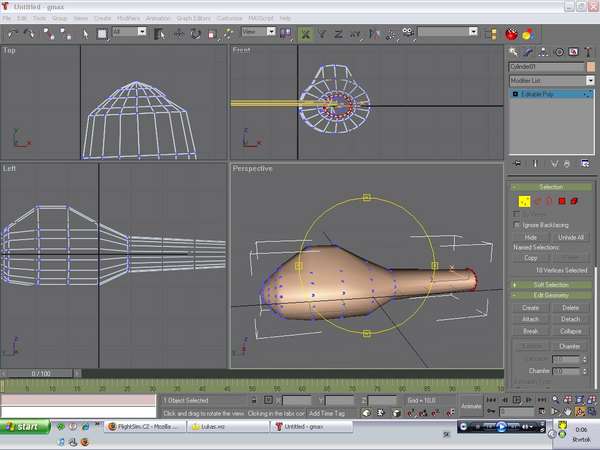This screenshot has height=450, width=600.
Task: Switch to FlightSim.CZ Mozilla taskbar window
Action: [145, 426]
